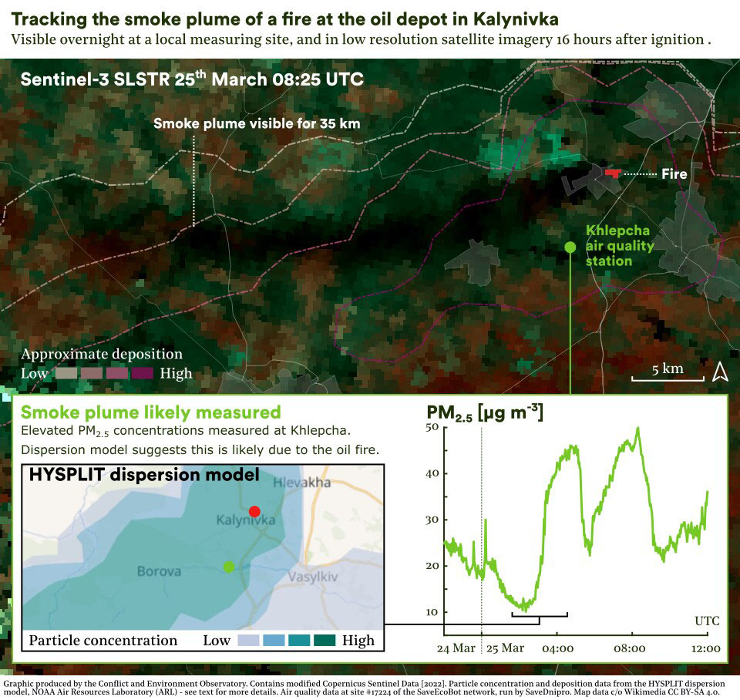Click the 'Hlevakha' place name
Screen dimensions: 740x700
click(x=302, y=483)
